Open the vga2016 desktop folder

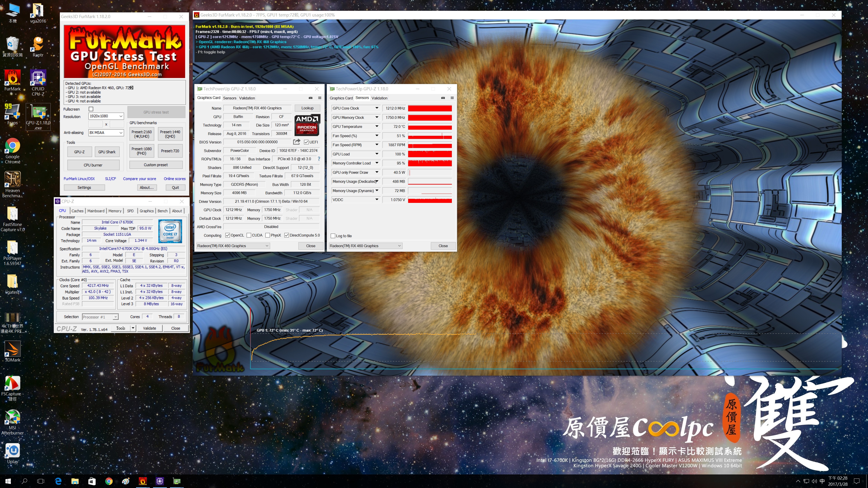(38, 13)
